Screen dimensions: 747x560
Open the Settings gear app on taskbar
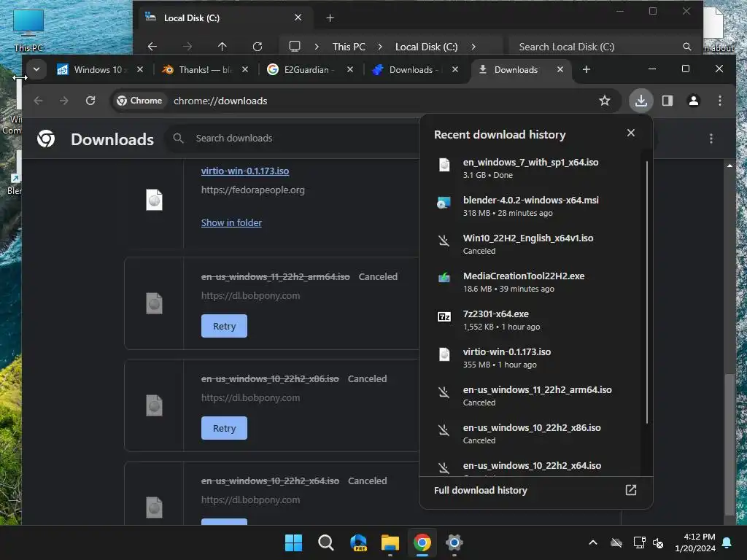coord(454,542)
